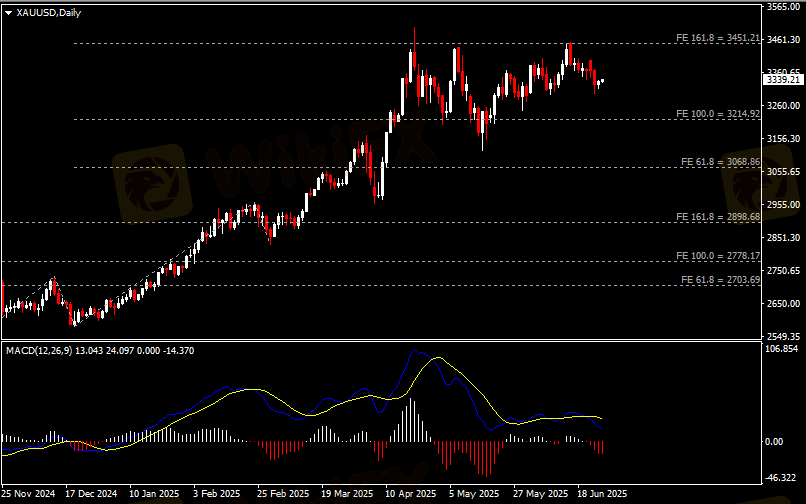Click the 25 Feb 2025 date label

pyautogui.click(x=283, y=494)
